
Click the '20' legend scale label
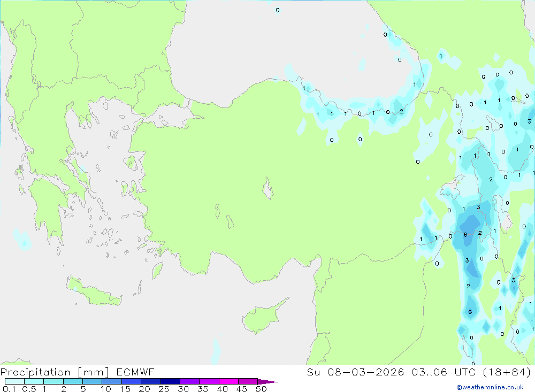pos(144,389)
